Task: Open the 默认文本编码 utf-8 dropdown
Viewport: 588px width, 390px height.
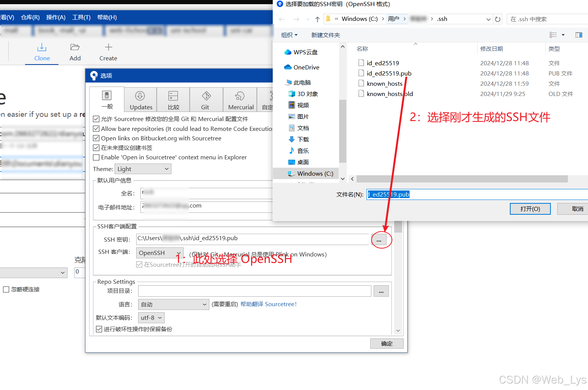Action: point(151,318)
